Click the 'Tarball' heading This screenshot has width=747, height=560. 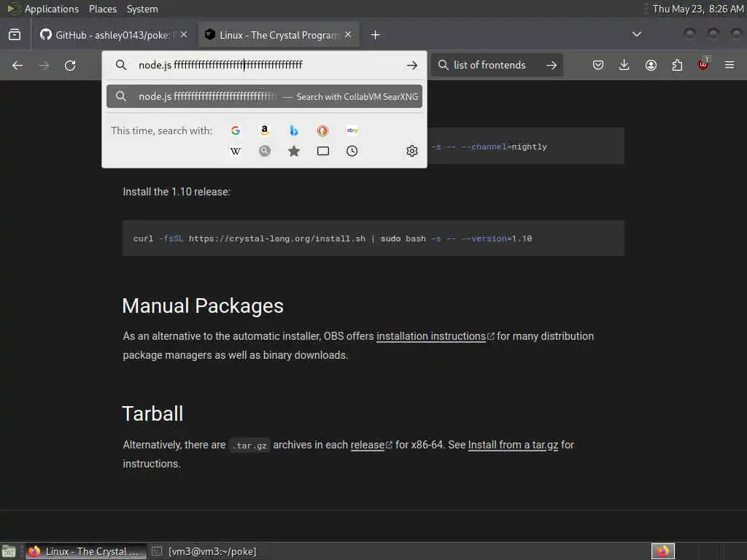[153, 414]
